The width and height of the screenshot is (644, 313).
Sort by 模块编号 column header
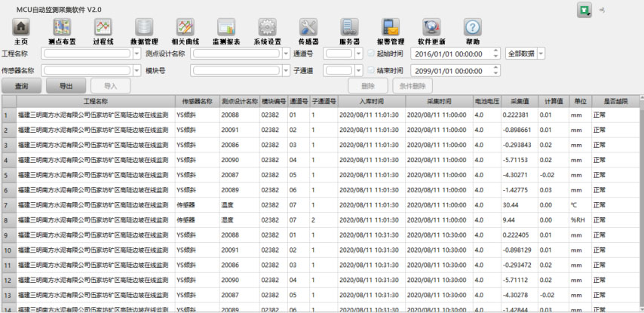(x=274, y=101)
